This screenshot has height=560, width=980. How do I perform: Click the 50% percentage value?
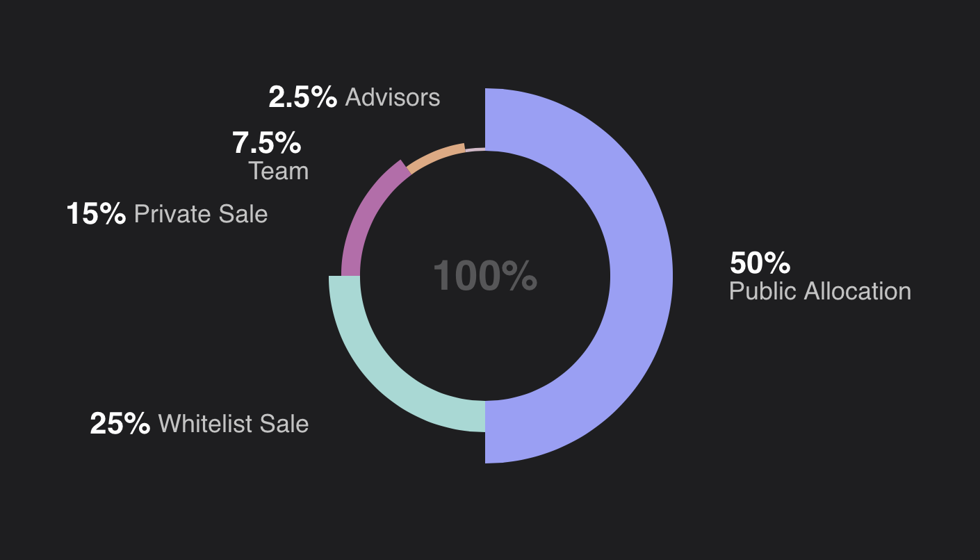tap(760, 263)
